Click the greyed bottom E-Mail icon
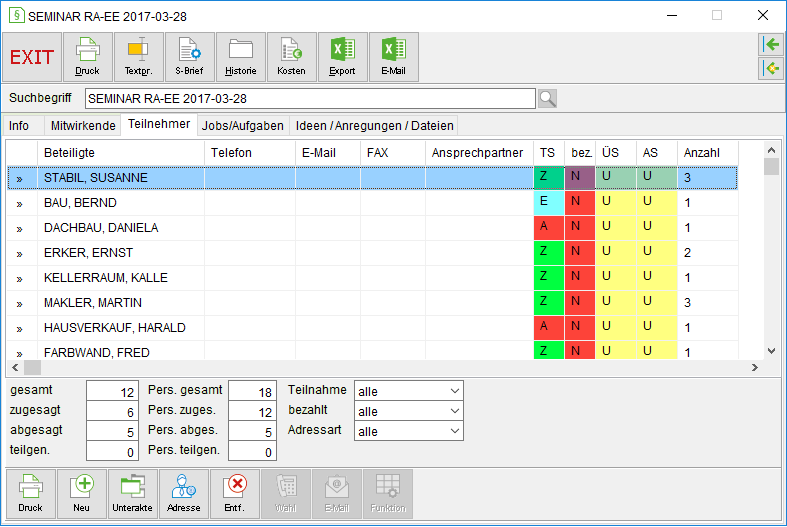Screen dimensions: 787x527 [x=337, y=494]
